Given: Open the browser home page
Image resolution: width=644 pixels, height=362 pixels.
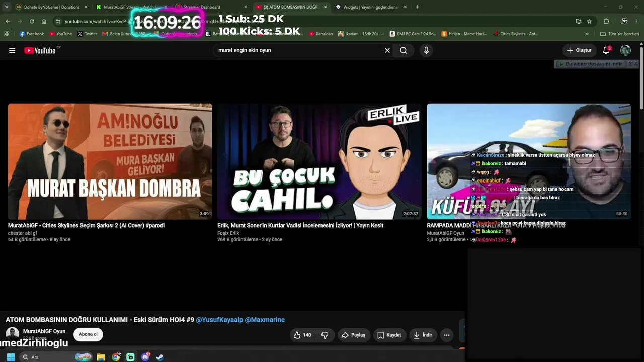Looking at the screenshot, I should [x=44, y=21].
